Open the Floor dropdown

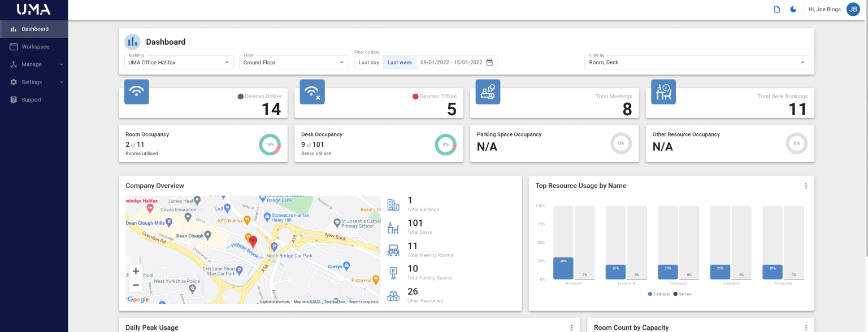(296, 63)
